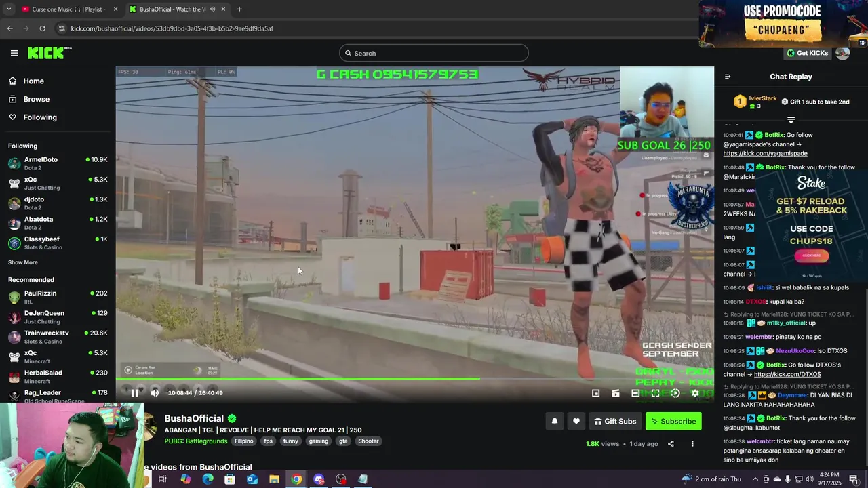Screen dimensions: 868x488
Task: Click the funny tag
Action: click(x=291, y=441)
